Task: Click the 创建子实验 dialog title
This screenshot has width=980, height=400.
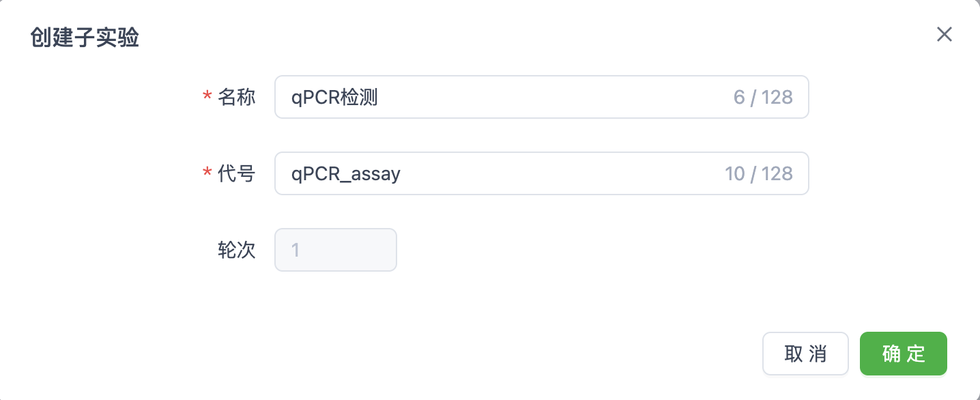Action: coord(85,38)
